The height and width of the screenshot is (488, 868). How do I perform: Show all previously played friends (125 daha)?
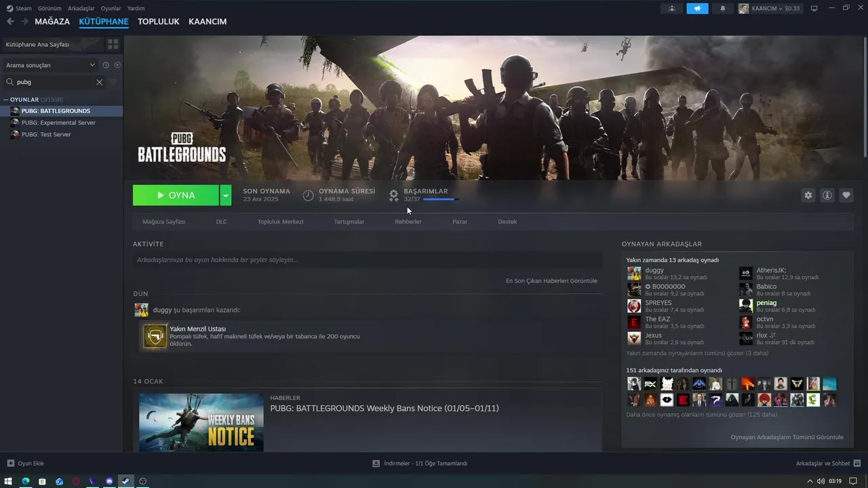702,414
